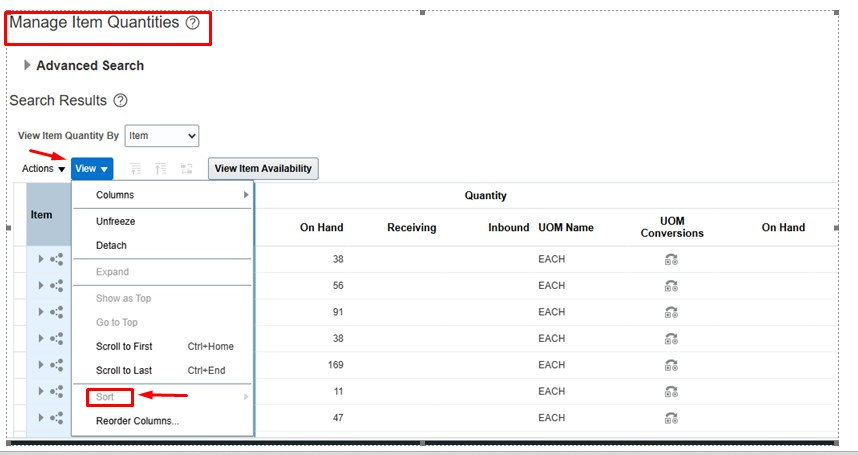Viewport: 858px width, 455px height.
Task: Expand the row with On Hand 11
Action: [41, 391]
